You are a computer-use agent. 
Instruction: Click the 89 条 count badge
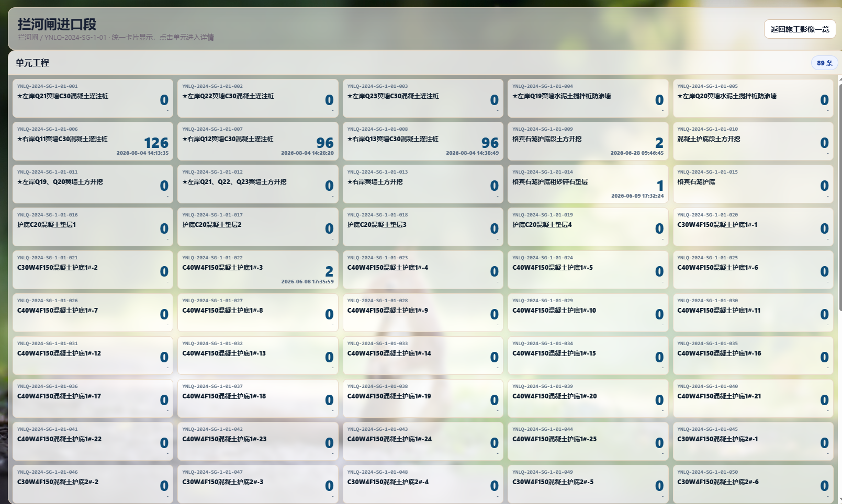point(824,63)
